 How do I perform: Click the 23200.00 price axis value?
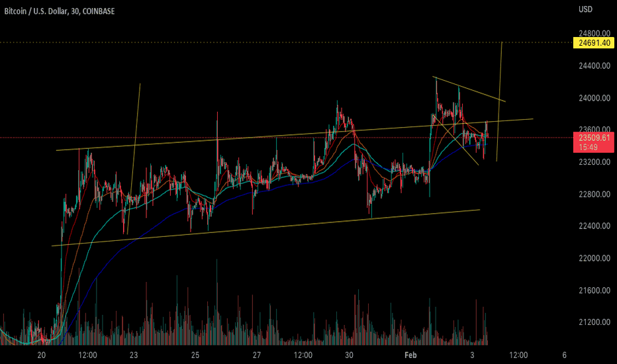click(594, 161)
